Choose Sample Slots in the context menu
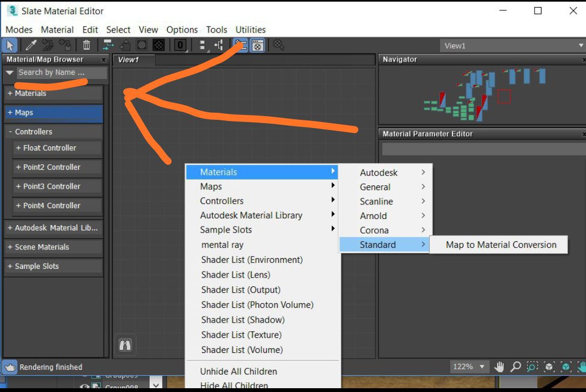 click(x=263, y=229)
